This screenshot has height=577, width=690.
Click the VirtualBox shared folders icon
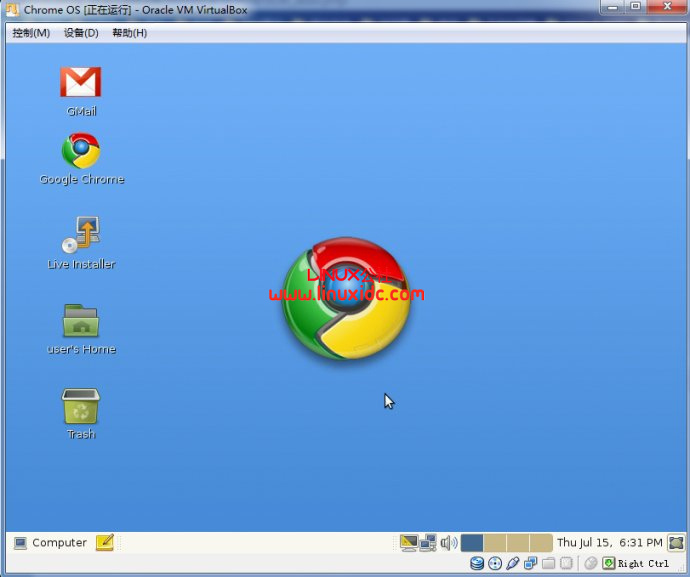point(548,563)
